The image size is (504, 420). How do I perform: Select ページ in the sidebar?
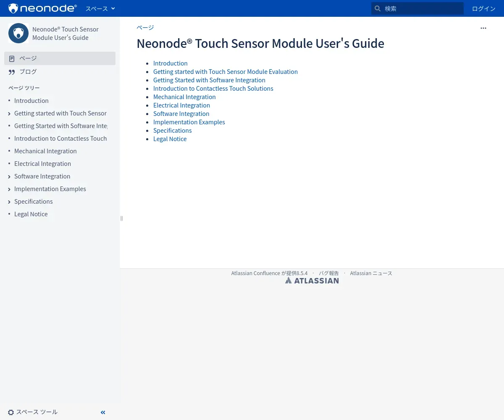coord(60,58)
